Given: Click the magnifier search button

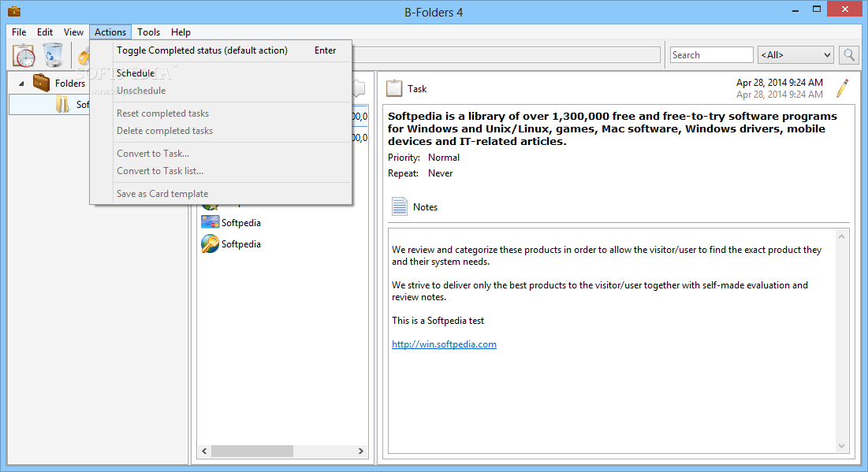Looking at the screenshot, I should coord(848,55).
